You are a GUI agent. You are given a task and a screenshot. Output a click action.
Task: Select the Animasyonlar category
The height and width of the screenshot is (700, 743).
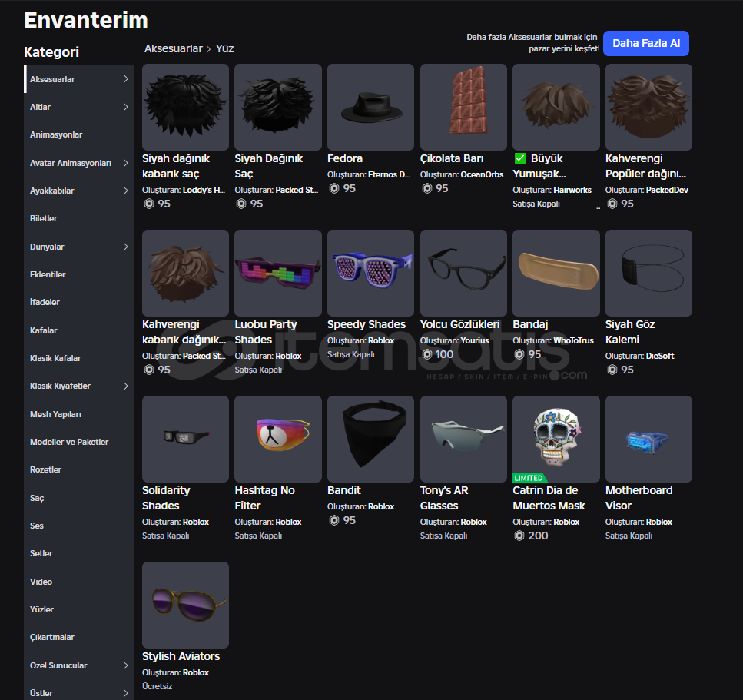[x=79, y=135]
